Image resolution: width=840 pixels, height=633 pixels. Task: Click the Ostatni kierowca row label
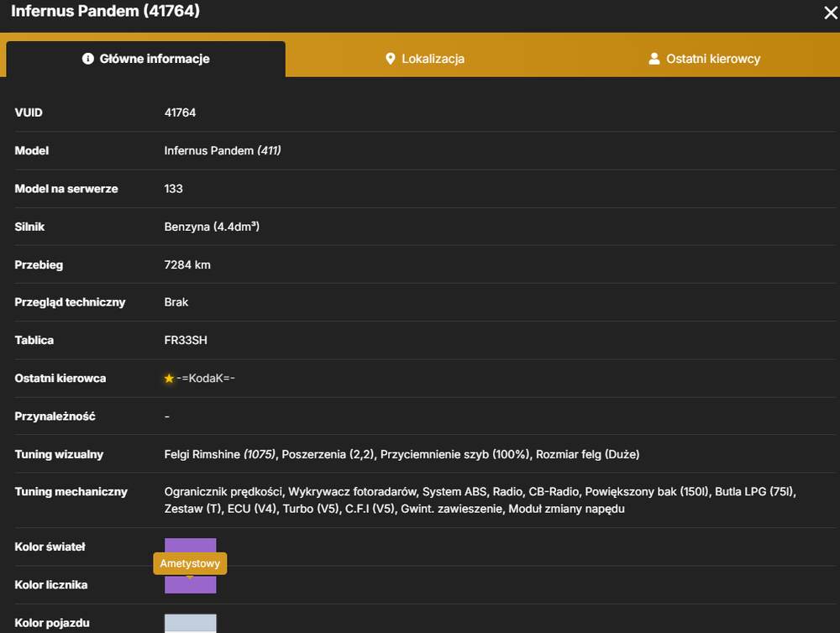(60, 378)
